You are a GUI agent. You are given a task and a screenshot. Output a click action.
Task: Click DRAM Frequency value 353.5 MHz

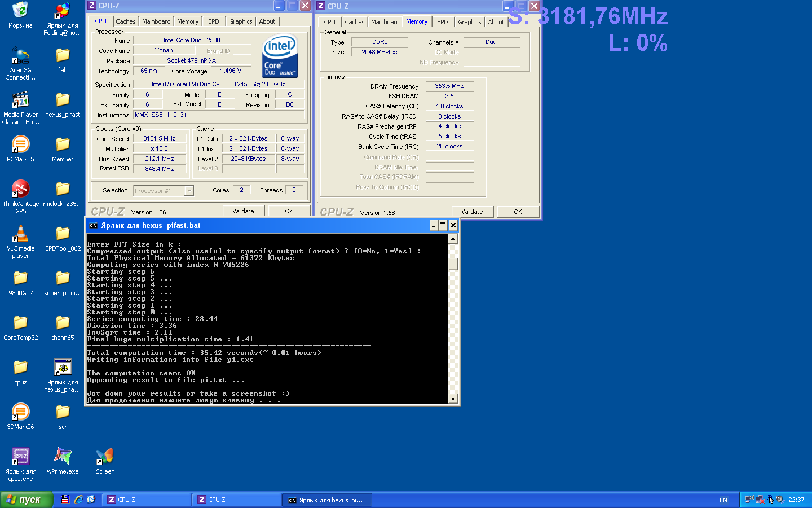(x=449, y=86)
